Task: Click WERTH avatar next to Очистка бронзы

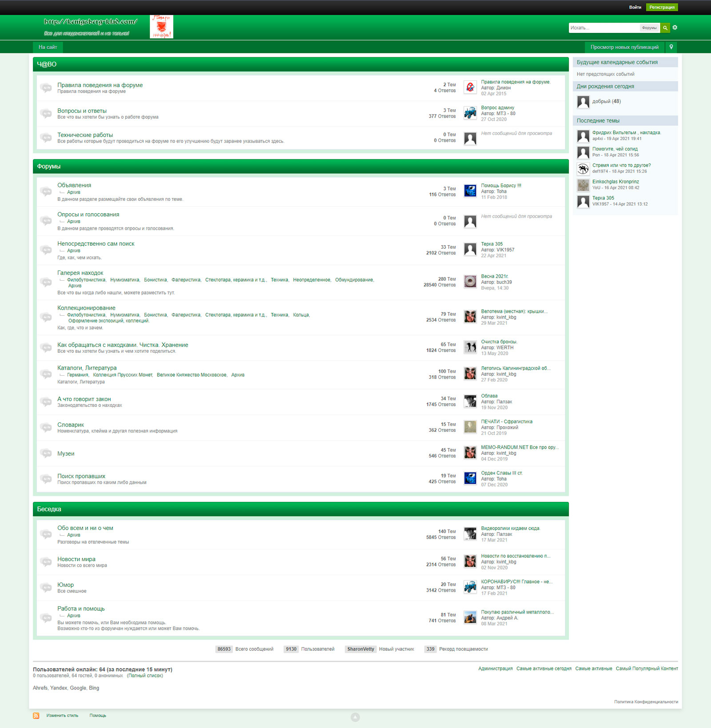Action: click(x=470, y=347)
